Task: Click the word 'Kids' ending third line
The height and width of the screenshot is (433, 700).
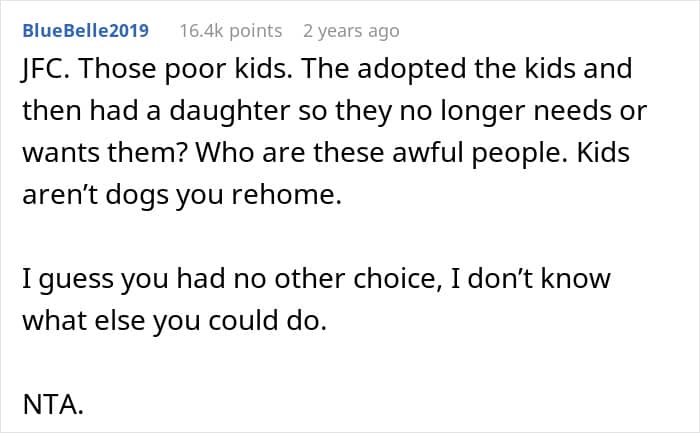Action: click(603, 153)
